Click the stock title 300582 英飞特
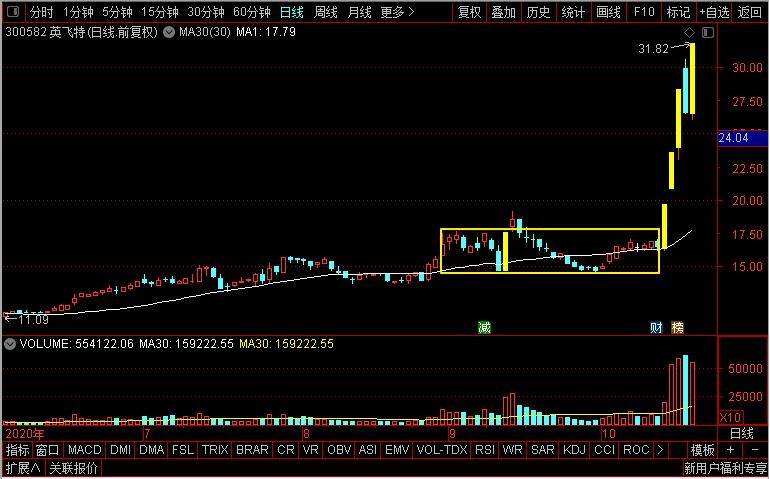Viewport: 770px width, 479px height. 45,32
